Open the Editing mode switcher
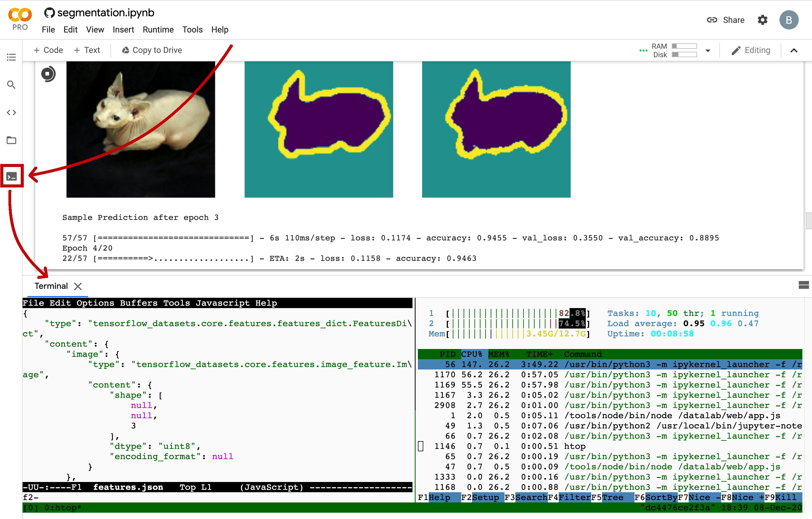Screen dimensions: 812x519 751,50
